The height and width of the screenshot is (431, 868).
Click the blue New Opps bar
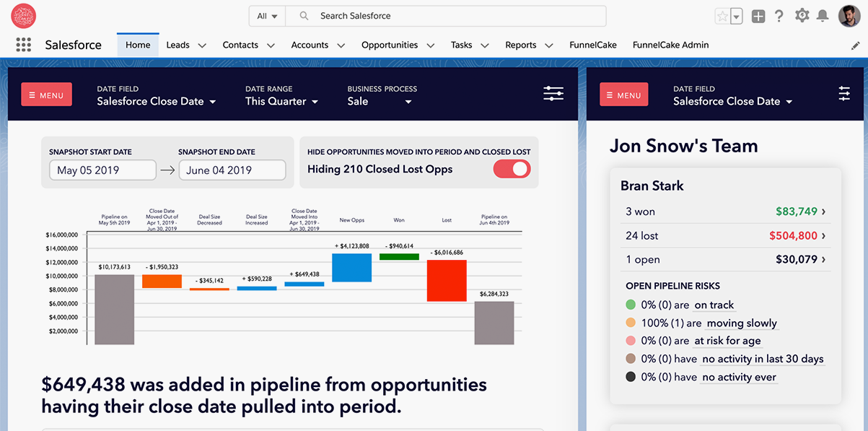[x=351, y=268]
